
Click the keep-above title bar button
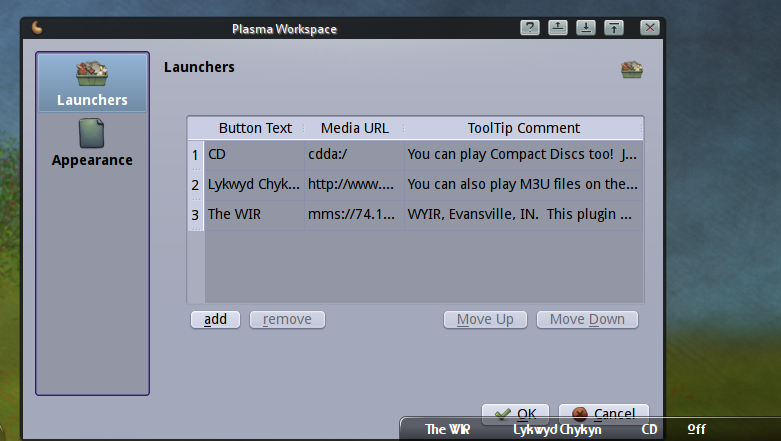point(558,27)
